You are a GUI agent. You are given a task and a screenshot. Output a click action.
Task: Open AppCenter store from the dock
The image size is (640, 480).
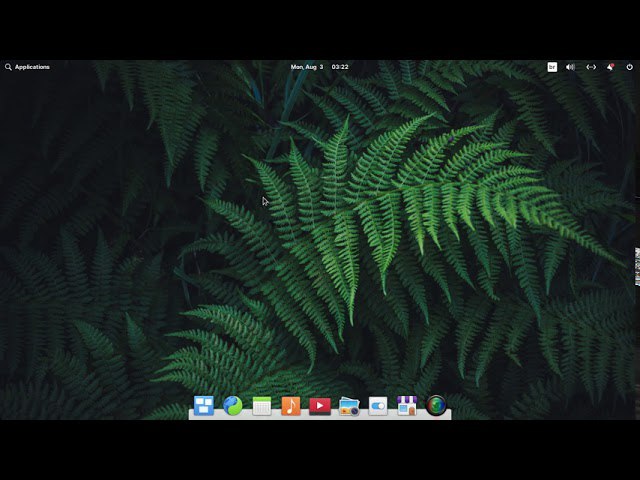pos(407,406)
